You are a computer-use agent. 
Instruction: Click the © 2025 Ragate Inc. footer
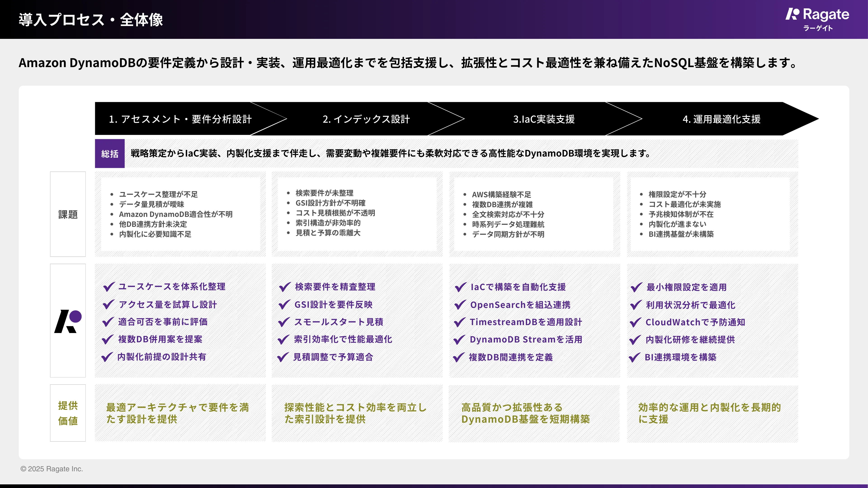tap(52, 469)
